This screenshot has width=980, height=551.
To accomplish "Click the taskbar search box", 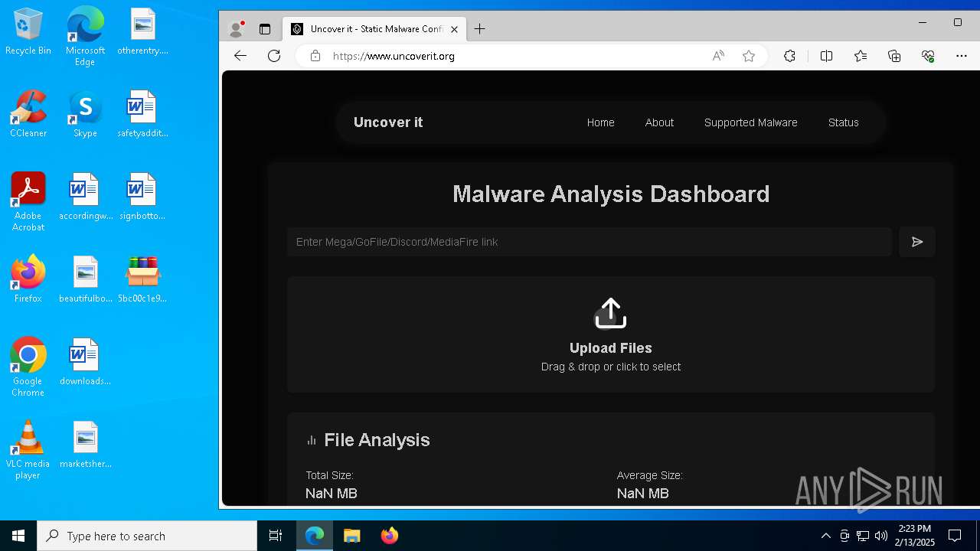I will click(147, 536).
